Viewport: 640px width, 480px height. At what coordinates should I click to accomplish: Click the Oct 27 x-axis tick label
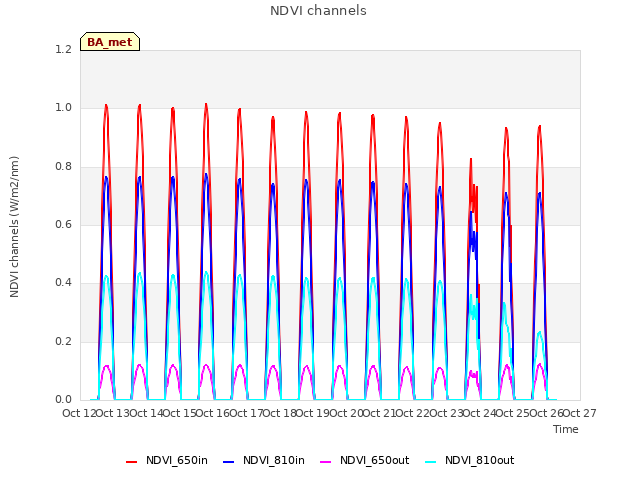coord(580,413)
